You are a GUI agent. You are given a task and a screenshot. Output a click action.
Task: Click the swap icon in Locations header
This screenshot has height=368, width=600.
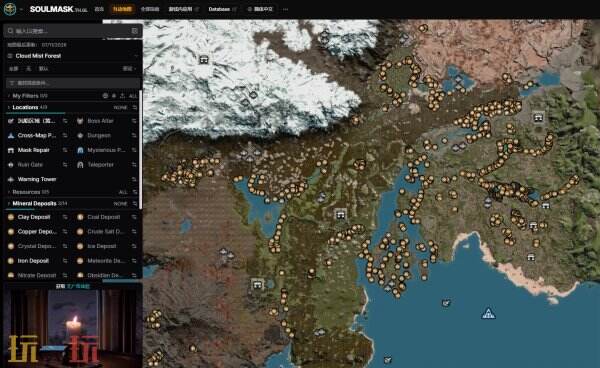pyautogui.click(x=135, y=108)
